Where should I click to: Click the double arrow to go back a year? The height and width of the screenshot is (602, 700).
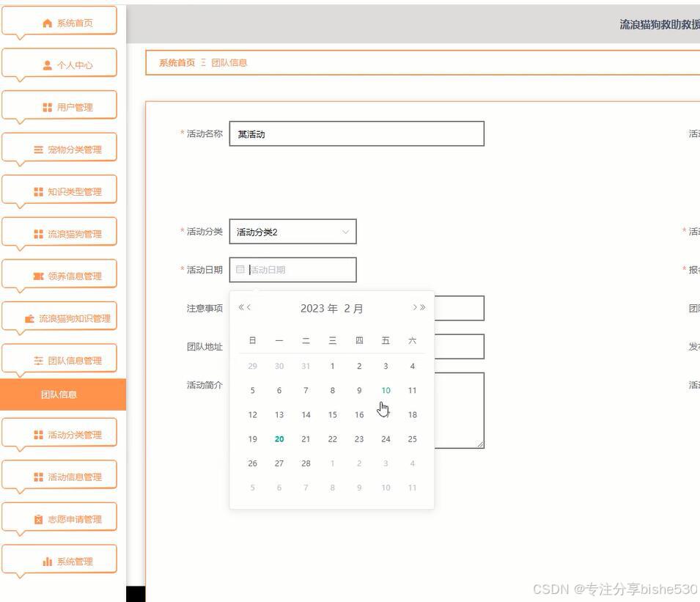240,307
